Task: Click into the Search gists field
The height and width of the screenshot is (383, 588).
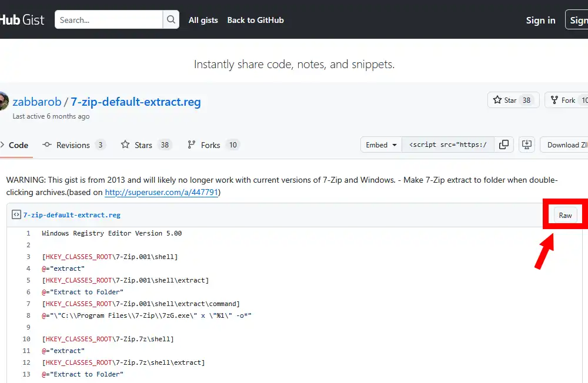Action: point(109,19)
